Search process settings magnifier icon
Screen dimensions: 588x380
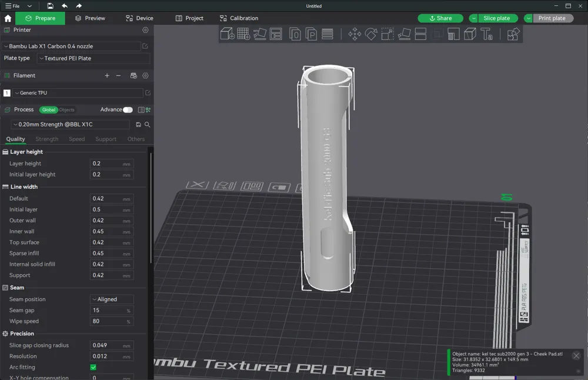[x=148, y=125]
